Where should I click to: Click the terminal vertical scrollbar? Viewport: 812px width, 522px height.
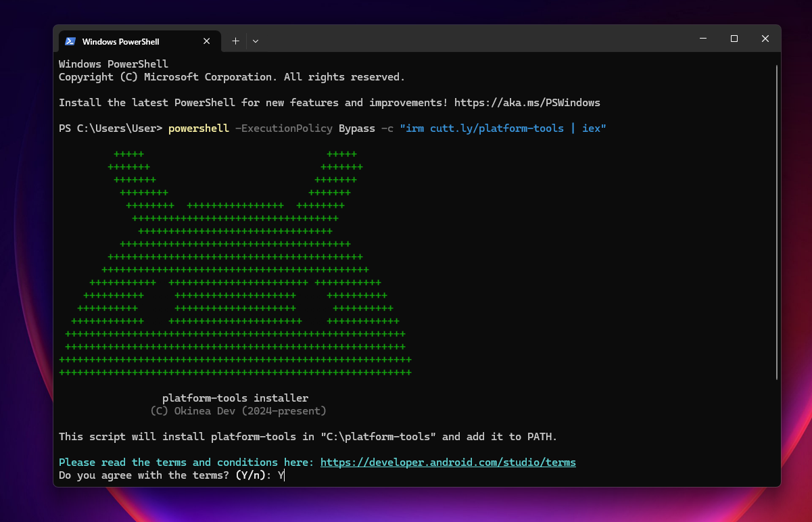pos(777,223)
